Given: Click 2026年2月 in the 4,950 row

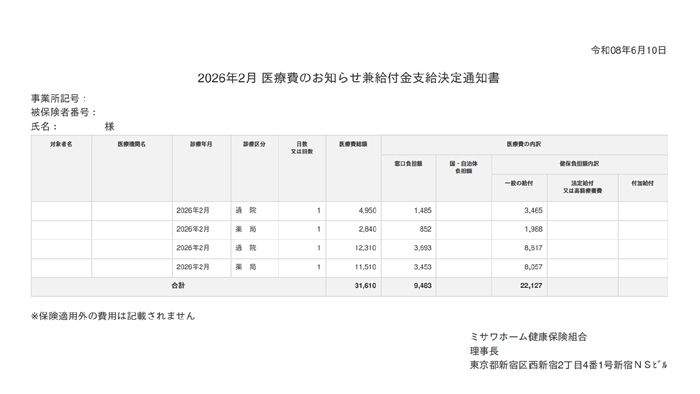Looking at the screenshot, I should (x=193, y=211).
